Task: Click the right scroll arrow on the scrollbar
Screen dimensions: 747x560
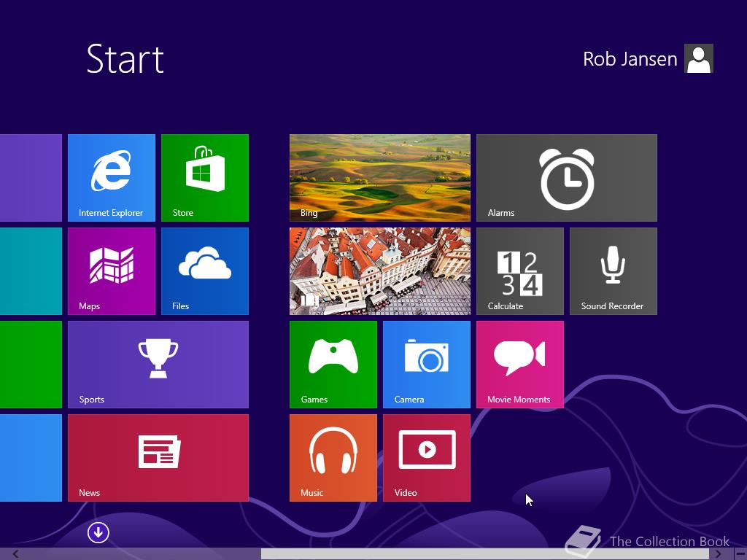Action: [x=718, y=554]
